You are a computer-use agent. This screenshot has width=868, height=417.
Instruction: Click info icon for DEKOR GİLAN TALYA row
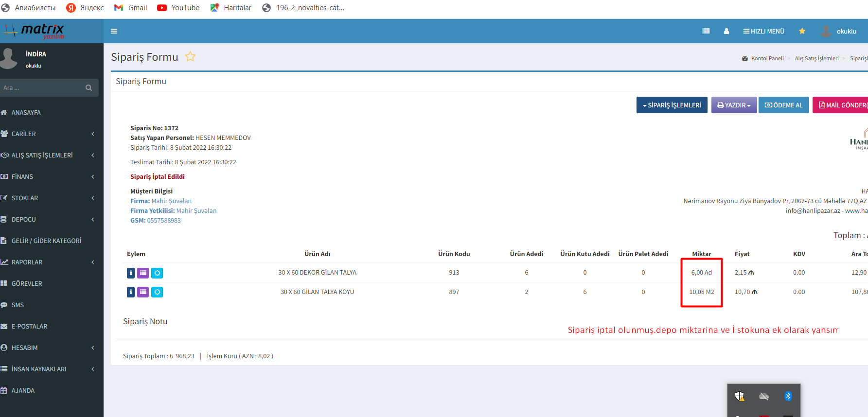pos(131,273)
